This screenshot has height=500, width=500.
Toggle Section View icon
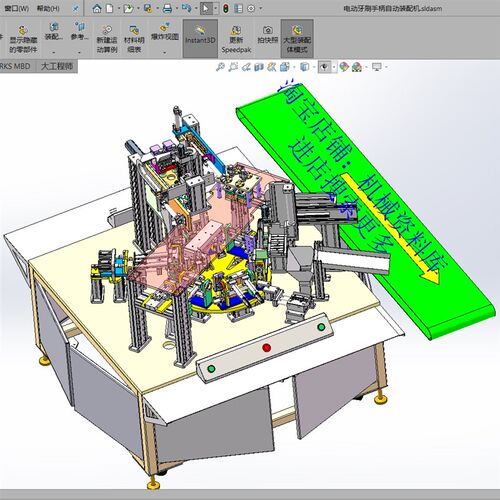(259, 67)
